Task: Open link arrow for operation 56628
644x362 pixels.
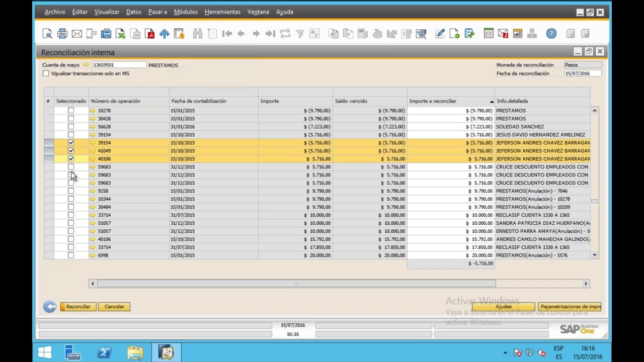Action: coord(93,127)
